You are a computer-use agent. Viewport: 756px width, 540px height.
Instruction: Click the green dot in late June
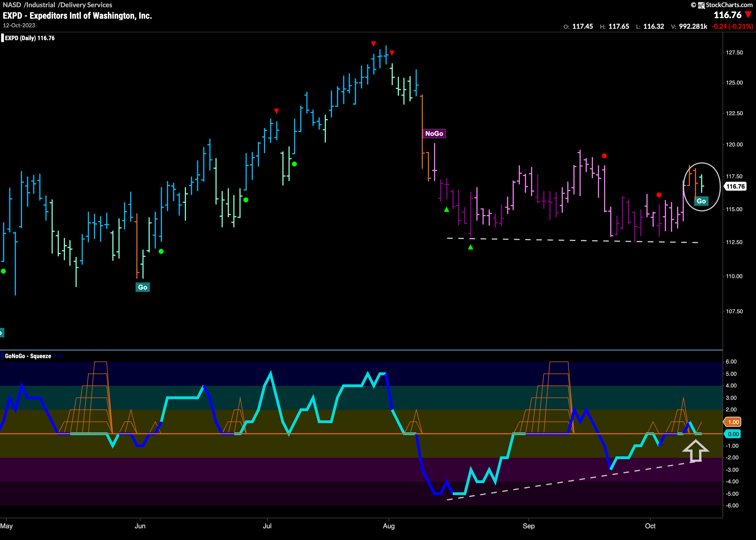[x=246, y=200]
